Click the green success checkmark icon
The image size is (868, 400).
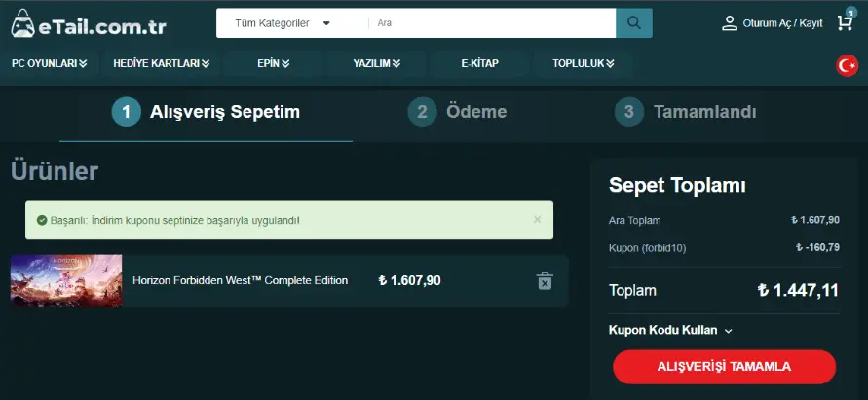pyautogui.click(x=42, y=220)
